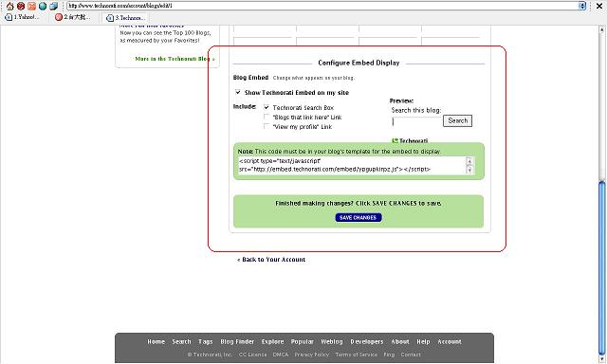
Task: Click the page vertical scrollbar thumb
Action: click(x=601, y=267)
